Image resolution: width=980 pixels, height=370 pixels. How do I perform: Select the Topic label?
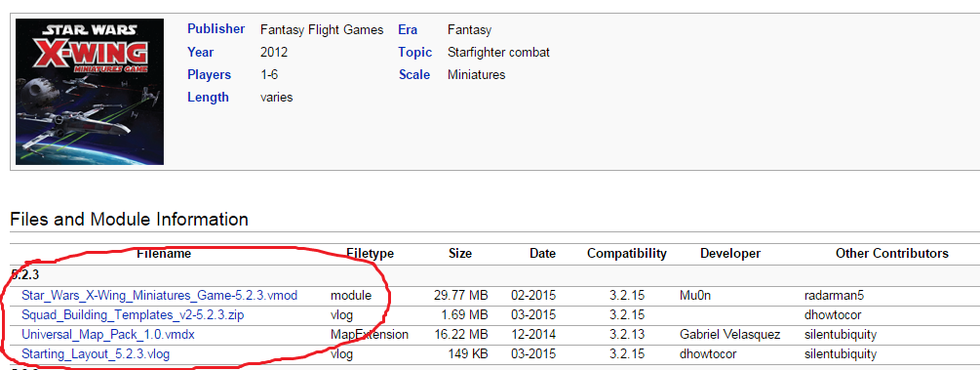point(415,52)
